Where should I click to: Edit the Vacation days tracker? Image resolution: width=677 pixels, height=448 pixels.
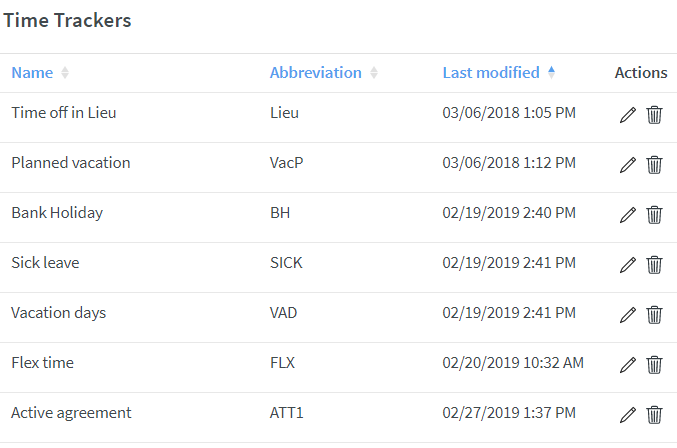[x=628, y=315]
